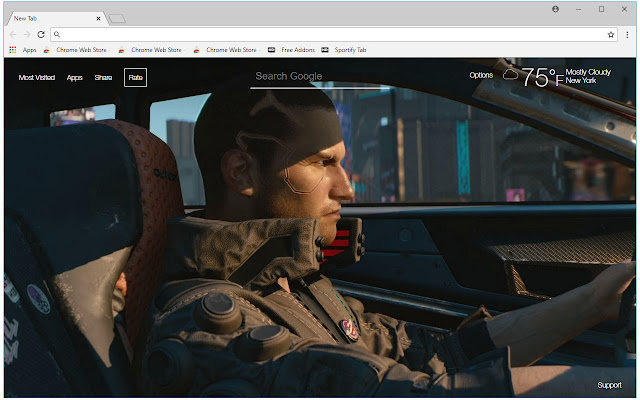Click the Mostly Cloudy weather text

click(x=588, y=72)
